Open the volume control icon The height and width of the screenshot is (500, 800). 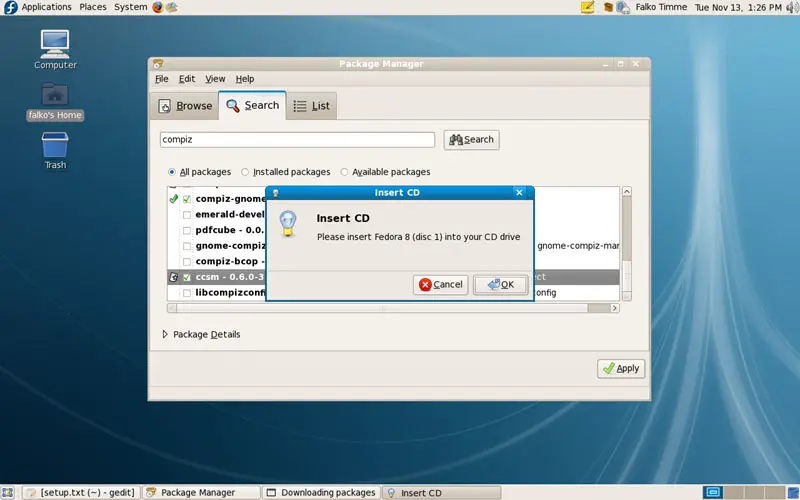pyautogui.click(x=792, y=7)
